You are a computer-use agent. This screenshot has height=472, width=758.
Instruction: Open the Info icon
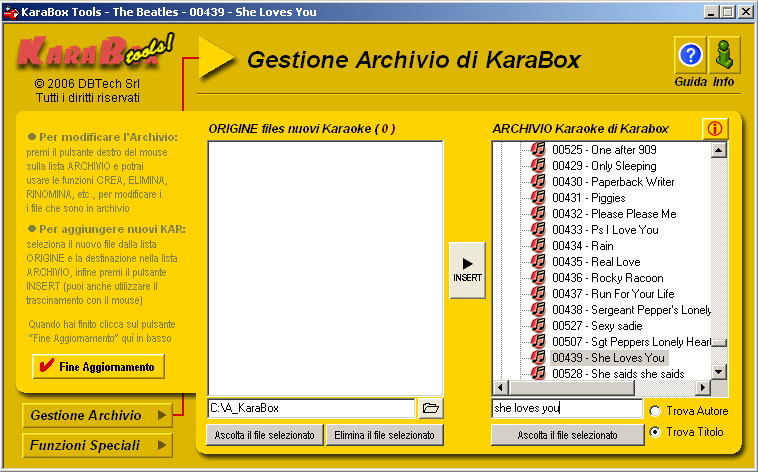click(724, 55)
